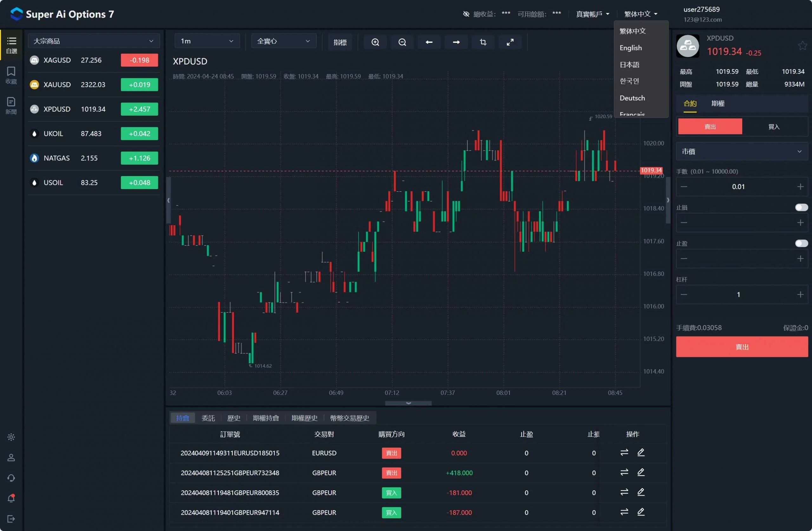Viewport: 812px width, 531px height.
Task: Open the 大宗商品 category dropdown
Action: click(x=94, y=41)
